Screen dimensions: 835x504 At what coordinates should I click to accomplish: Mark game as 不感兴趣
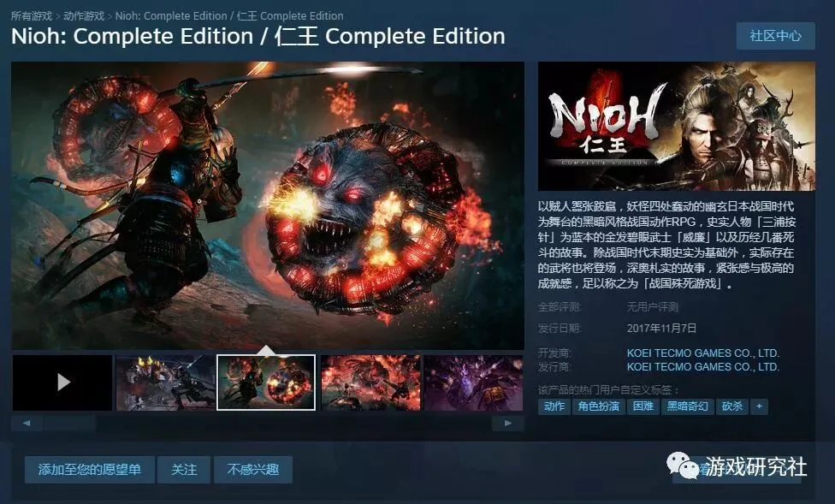253,470
